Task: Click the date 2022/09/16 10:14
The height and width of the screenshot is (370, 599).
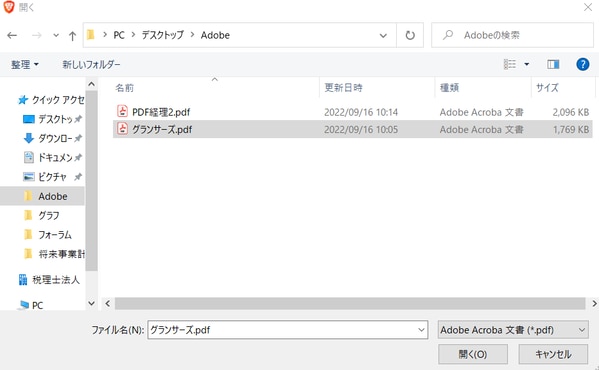Action: coord(361,112)
